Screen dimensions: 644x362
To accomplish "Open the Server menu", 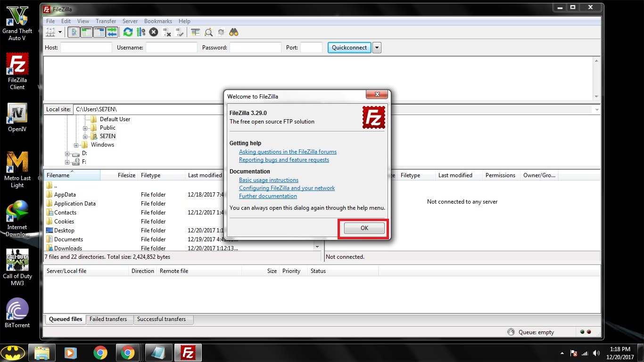I will pos(130,21).
